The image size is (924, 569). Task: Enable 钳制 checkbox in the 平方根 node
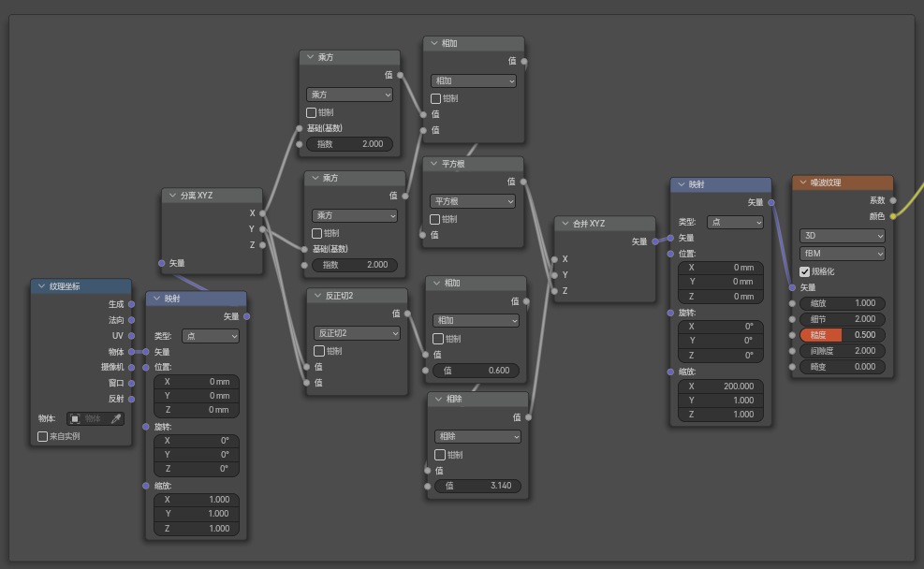pyautogui.click(x=435, y=219)
